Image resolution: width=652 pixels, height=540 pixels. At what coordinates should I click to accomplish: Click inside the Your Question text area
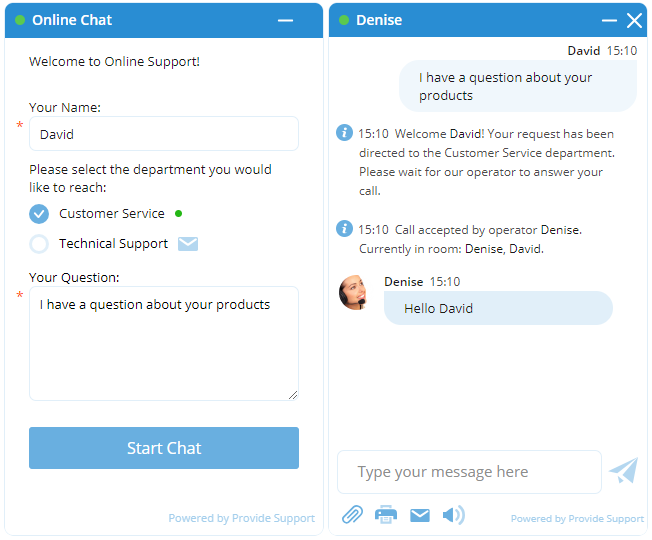[164, 343]
